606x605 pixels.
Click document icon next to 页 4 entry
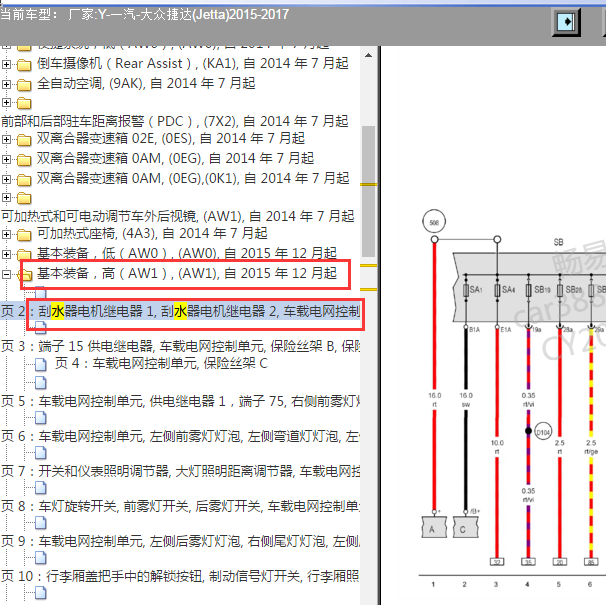41,364
